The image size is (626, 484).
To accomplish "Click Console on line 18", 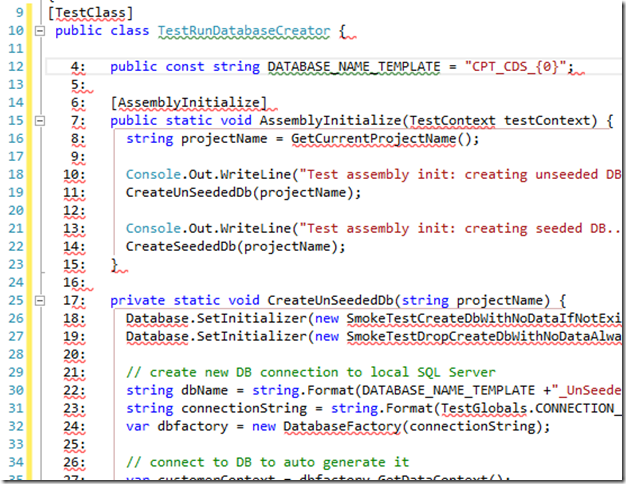I will (153, 175).
